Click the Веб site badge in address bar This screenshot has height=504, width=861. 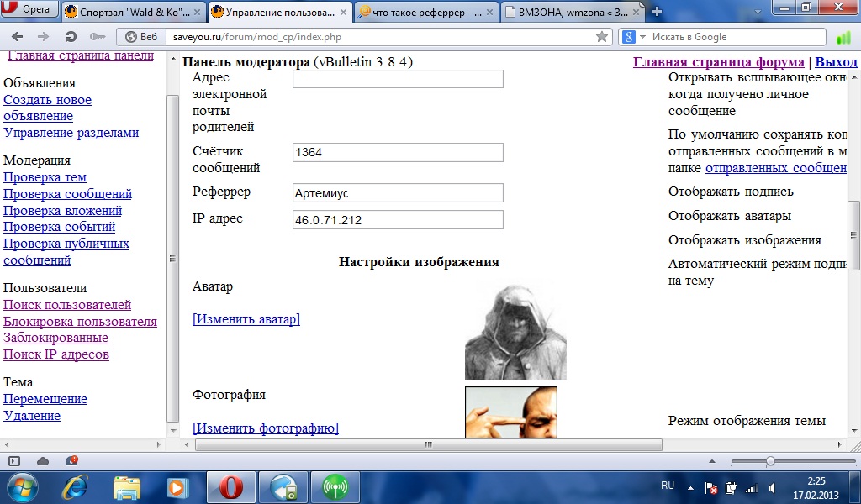point(141,37)
